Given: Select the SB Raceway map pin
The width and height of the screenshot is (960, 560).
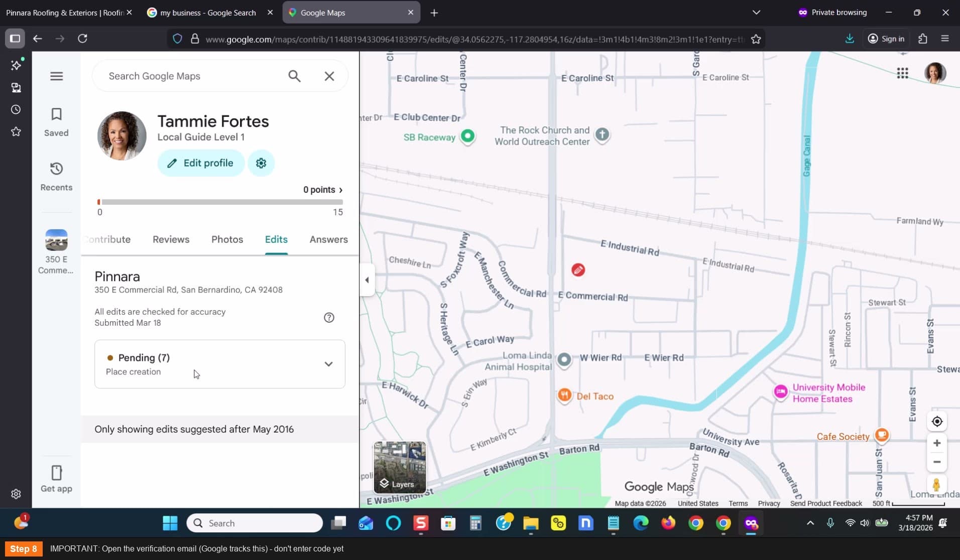Looking at the screenshot, I should pyautogui.click(x=468, y=136).
